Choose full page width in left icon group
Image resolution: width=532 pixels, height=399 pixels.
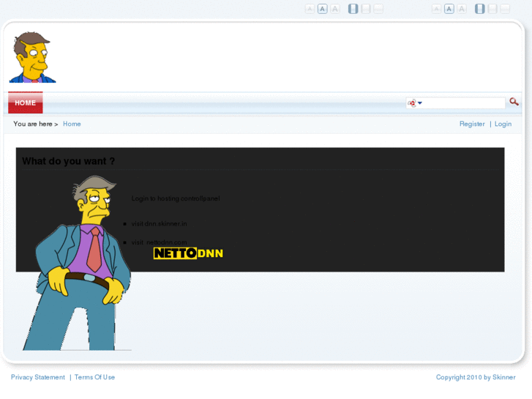click(x=378, y=9)
